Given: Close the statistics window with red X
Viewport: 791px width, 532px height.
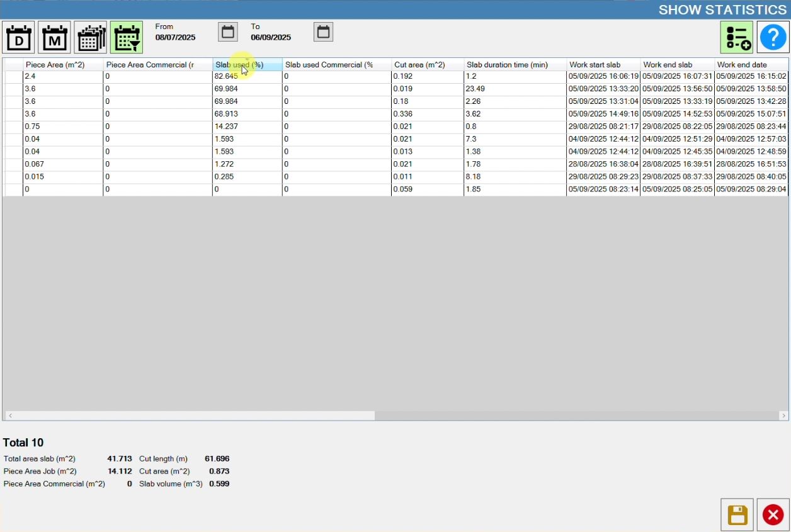Looking at the screenshot, I should tap(773, 515).
